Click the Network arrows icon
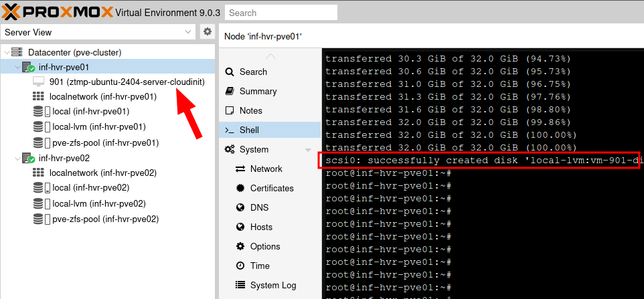 [240, 169]
